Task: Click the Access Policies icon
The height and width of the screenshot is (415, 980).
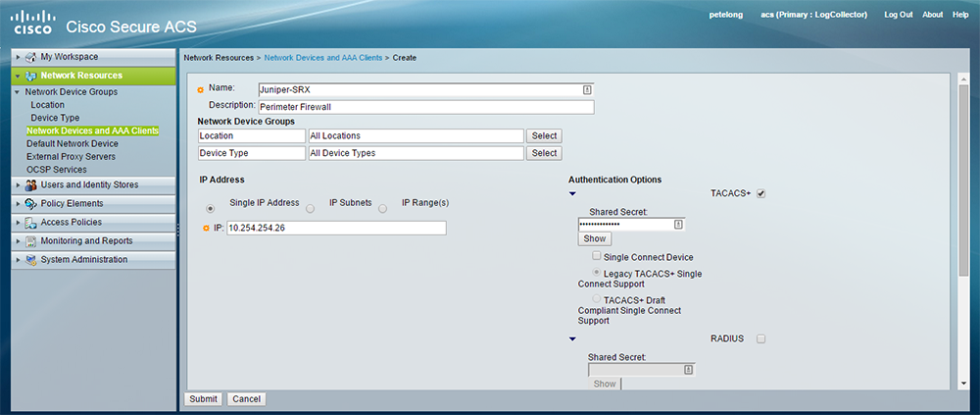Action: coord(31,223)
